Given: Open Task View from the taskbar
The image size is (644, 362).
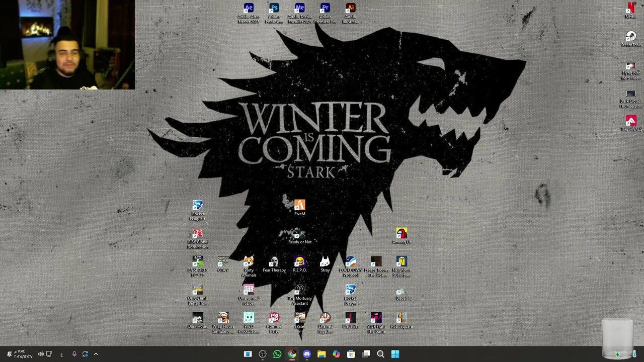Looking at the screenshot, I should point(366,354).
